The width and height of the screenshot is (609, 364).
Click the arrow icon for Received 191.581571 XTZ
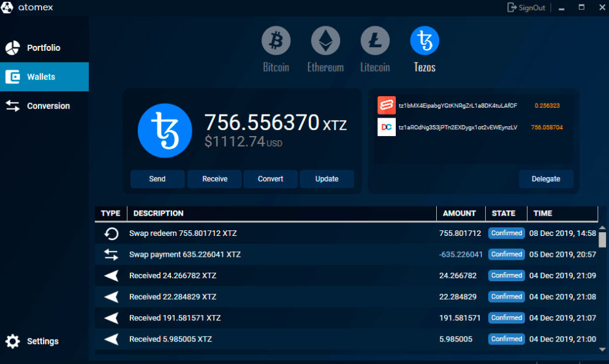click(111, 318)
